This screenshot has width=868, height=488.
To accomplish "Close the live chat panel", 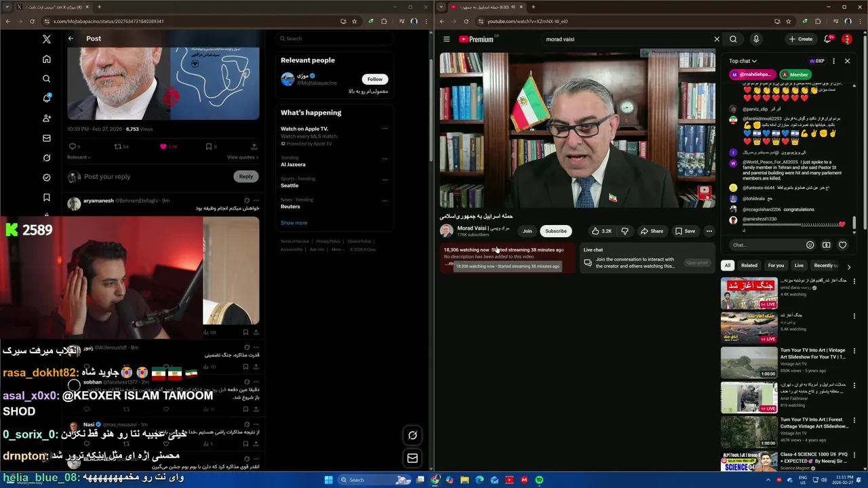I will (x=847, y=61).
